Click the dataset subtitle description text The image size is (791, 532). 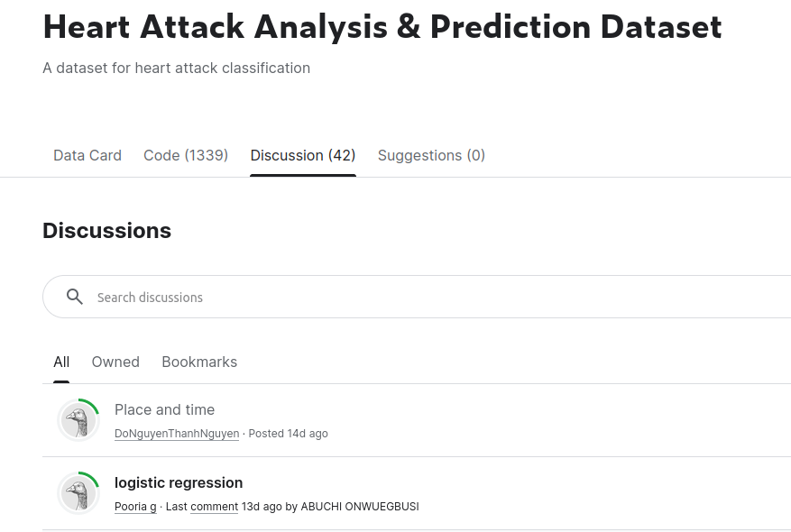tap(177, 68)
